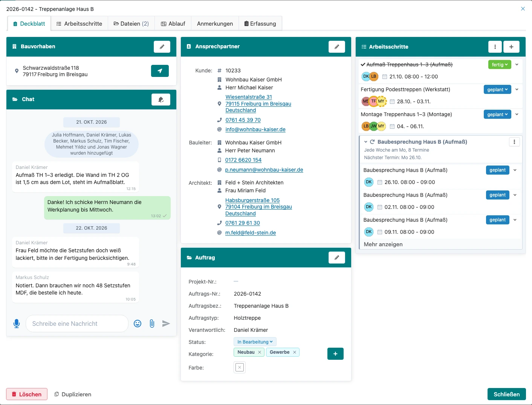Expand the Aufmaß Treppenhaus 1–3 row chevron
Viewport: 532px width, 405px height.
point(517,64)
